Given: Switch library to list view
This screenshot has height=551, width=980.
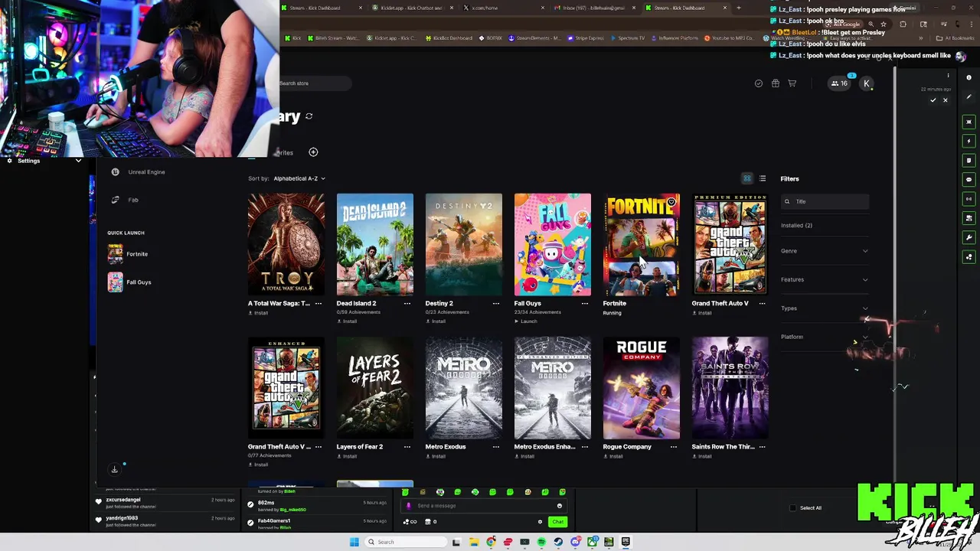Looking at the screenshot, I should [763, 178].
